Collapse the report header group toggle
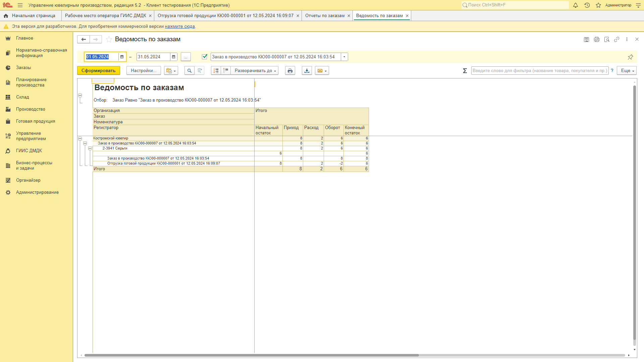Image resolution: width=644 pixels, height=362 pixels. 80,96
